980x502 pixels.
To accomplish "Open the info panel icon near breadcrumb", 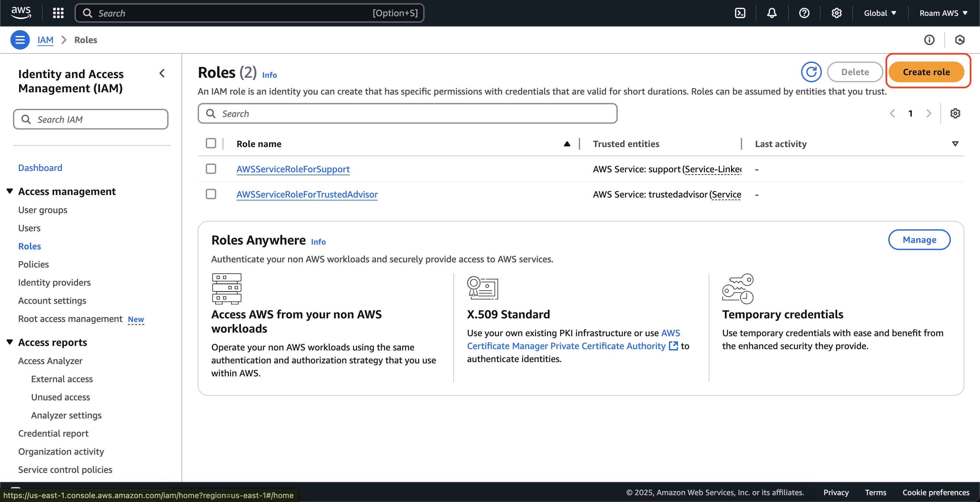I will click(x=929, y=40).
